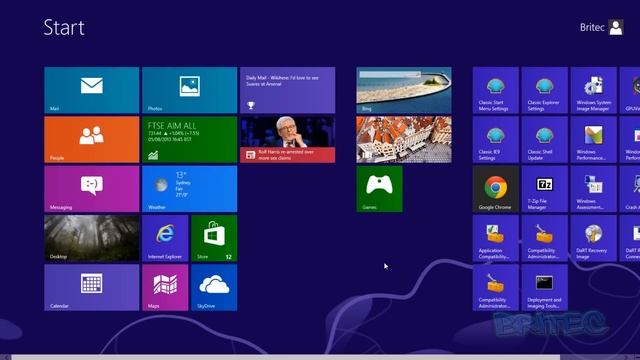640x360 pixels.
Task: Open the Calendar tile
Action: [x=91, y=287]
